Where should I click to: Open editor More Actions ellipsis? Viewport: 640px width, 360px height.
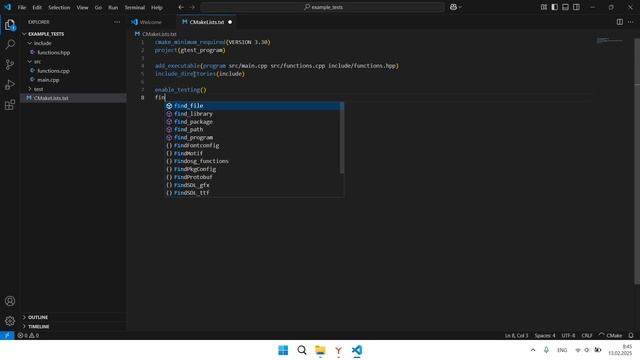tap(631, 22)
